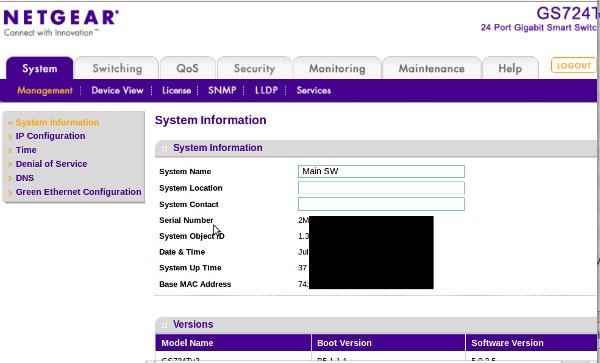Click the System Information panel grip icon
The height and width of the screenshot is (363, 600).
click(164, 148)
